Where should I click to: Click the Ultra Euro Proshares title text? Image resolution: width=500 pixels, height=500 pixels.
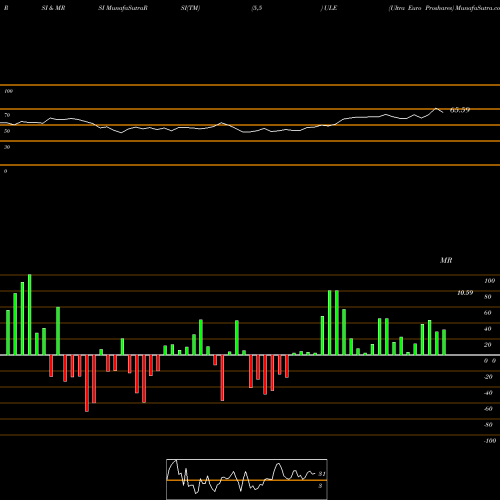[x=421, y=8]
